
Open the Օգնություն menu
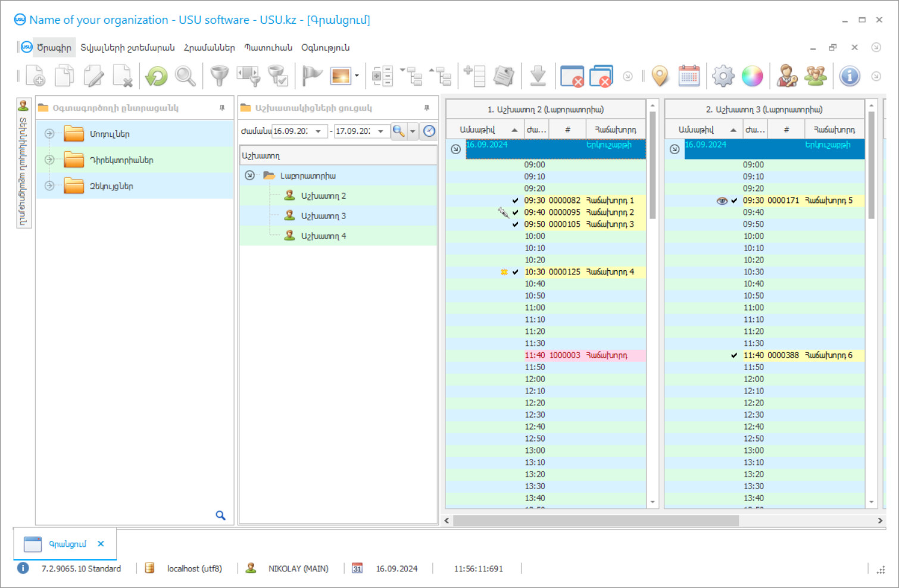pos(325,48)
